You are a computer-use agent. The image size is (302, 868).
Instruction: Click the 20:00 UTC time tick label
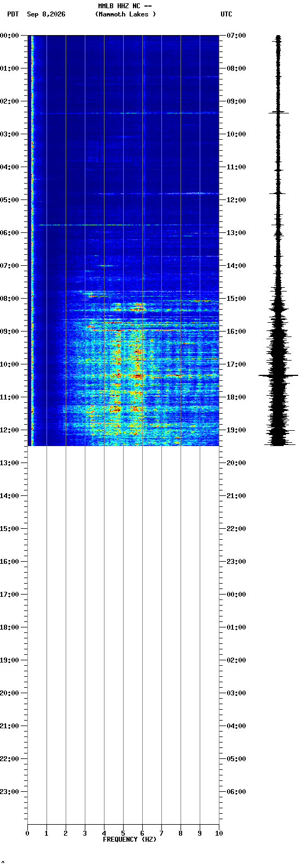pos(236,463)
